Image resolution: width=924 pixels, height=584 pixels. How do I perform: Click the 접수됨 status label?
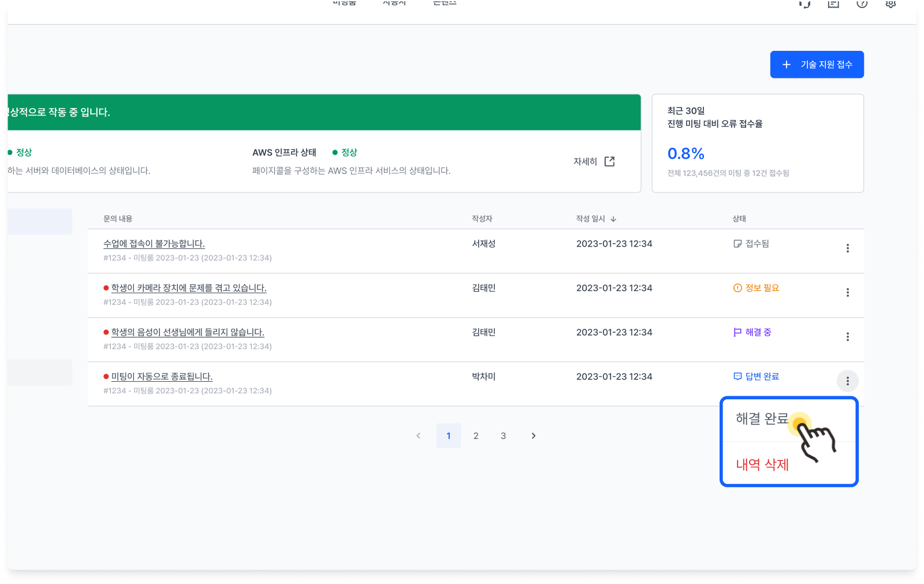click(757, 244)
